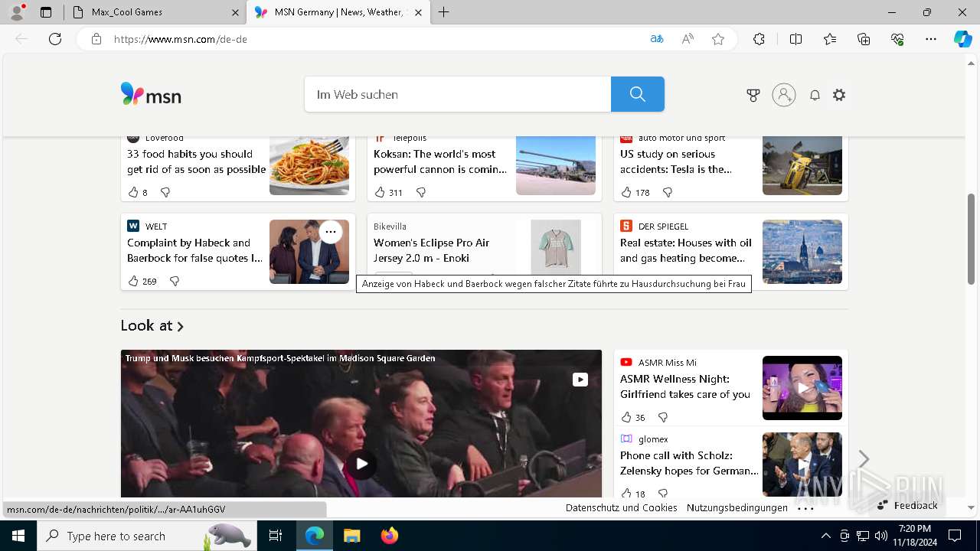
Task: Dislike the 33 food habits article
Action: pos(165,192)
